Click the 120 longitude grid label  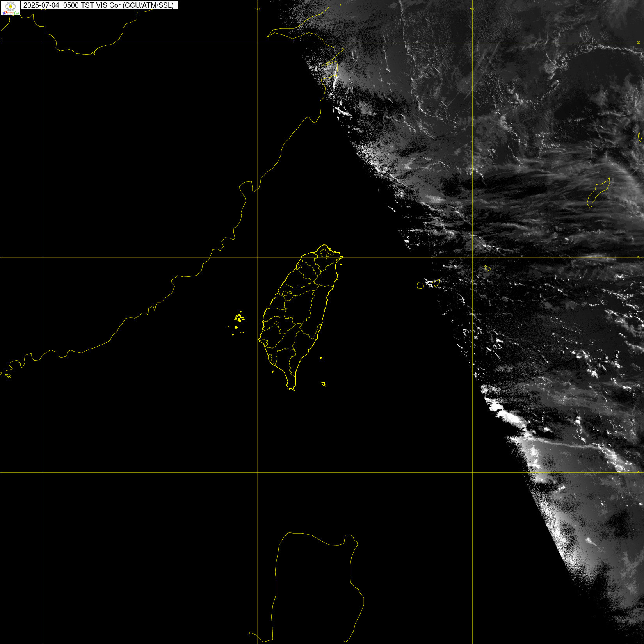click(258, 9)
